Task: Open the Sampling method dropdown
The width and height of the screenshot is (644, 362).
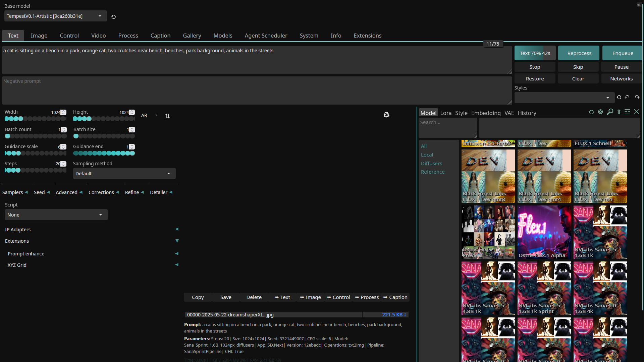Action: point(124,174)
